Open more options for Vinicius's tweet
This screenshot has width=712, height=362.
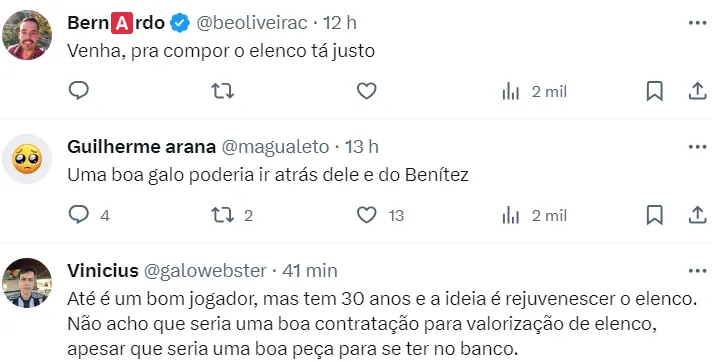pyautogui.click(x=697, y=271)
